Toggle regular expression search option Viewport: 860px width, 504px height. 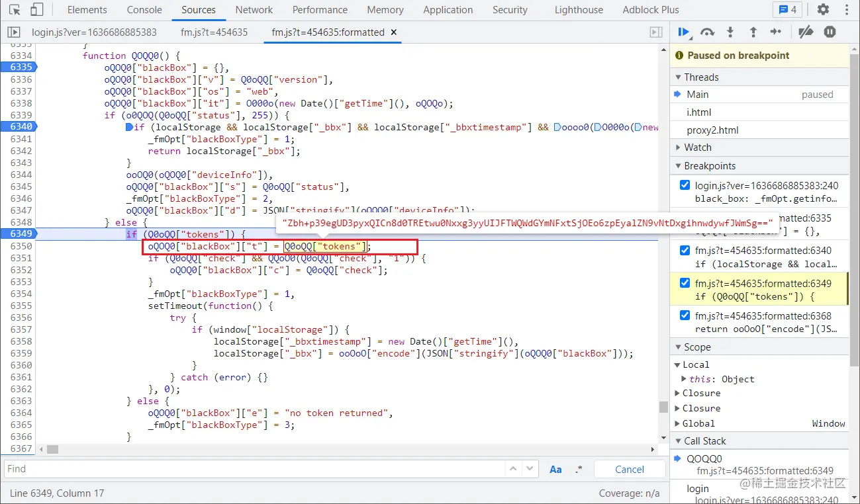coord(579,469)
